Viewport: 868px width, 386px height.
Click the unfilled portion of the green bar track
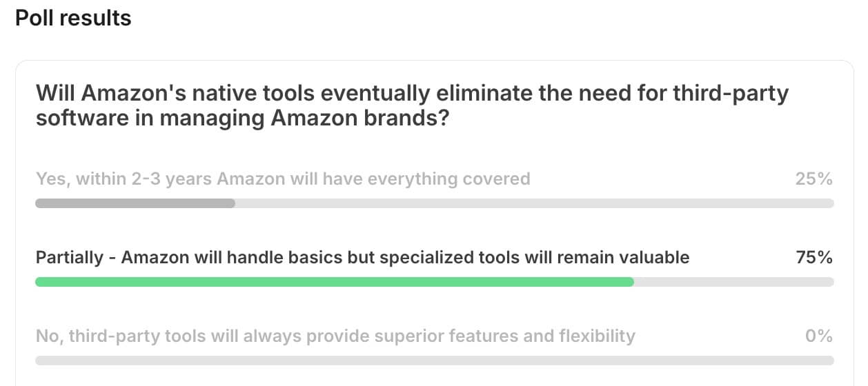(734, 282)
